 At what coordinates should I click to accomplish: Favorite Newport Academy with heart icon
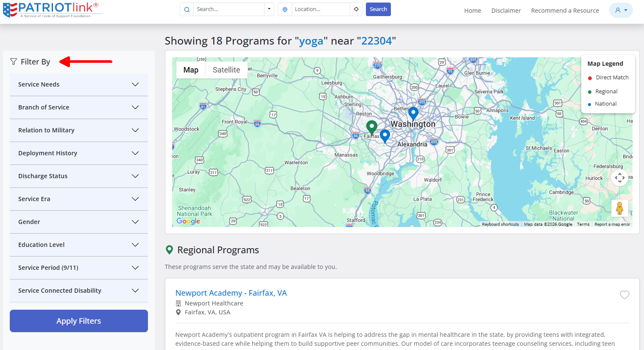point(624,295)
